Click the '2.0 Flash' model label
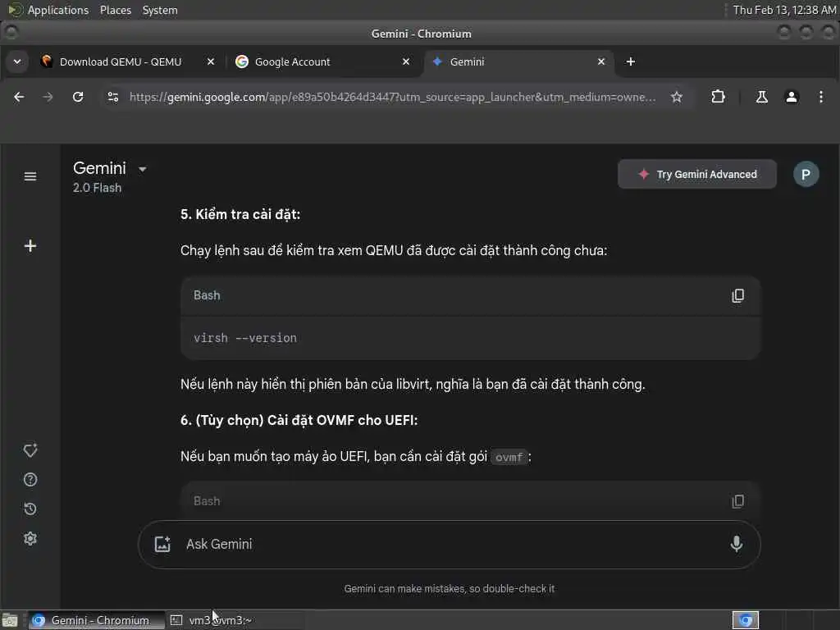The image size is (840, 630). point(98,188)
